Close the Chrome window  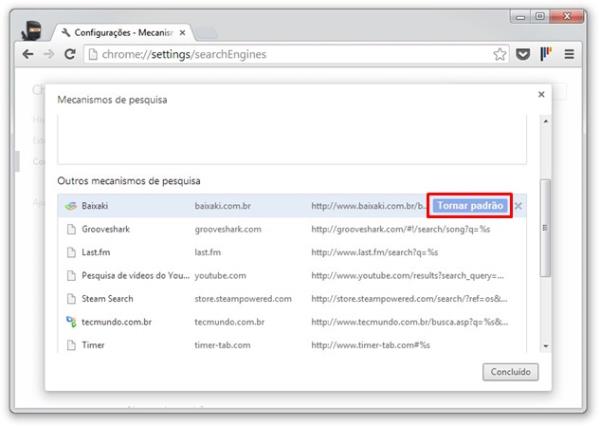coord(567,16)
